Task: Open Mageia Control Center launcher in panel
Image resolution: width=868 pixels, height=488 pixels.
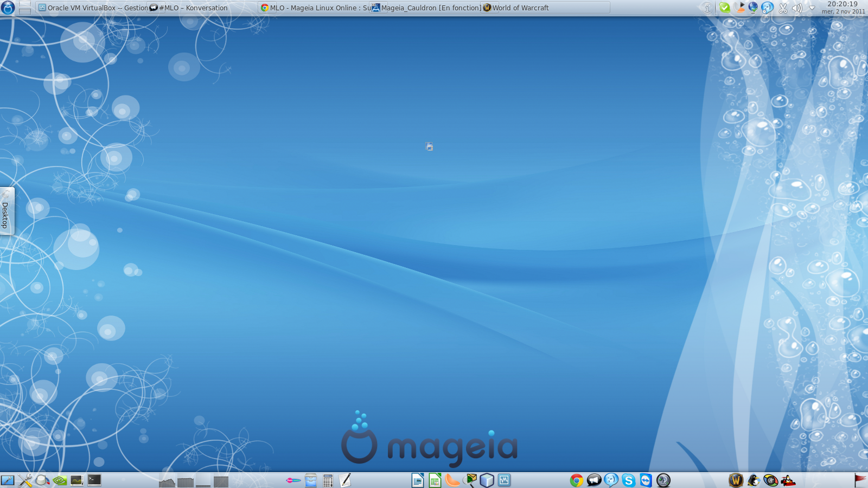Action: point(8,480)
